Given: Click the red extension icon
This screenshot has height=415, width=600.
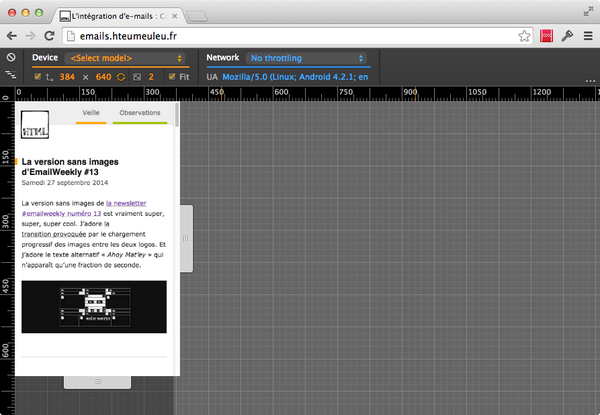Looking at the screenshot, I should point(546,36).
